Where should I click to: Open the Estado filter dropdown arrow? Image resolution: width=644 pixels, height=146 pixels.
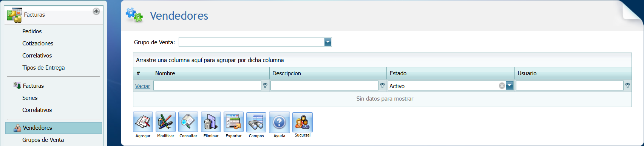coord(510,86)
